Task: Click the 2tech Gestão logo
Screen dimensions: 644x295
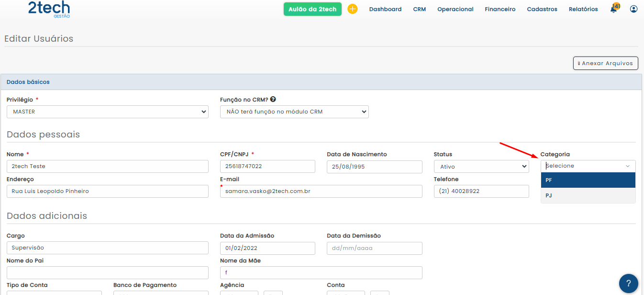Action: tap(49, 9)
